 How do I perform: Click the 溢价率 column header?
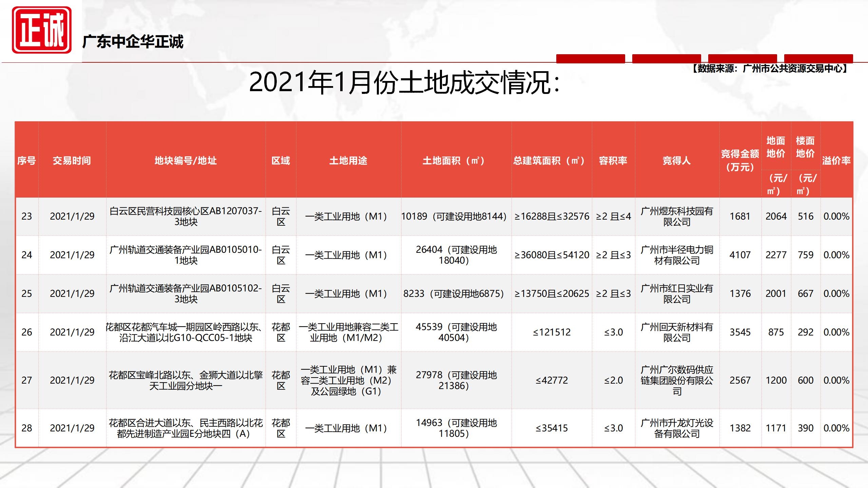coord(836,161)
